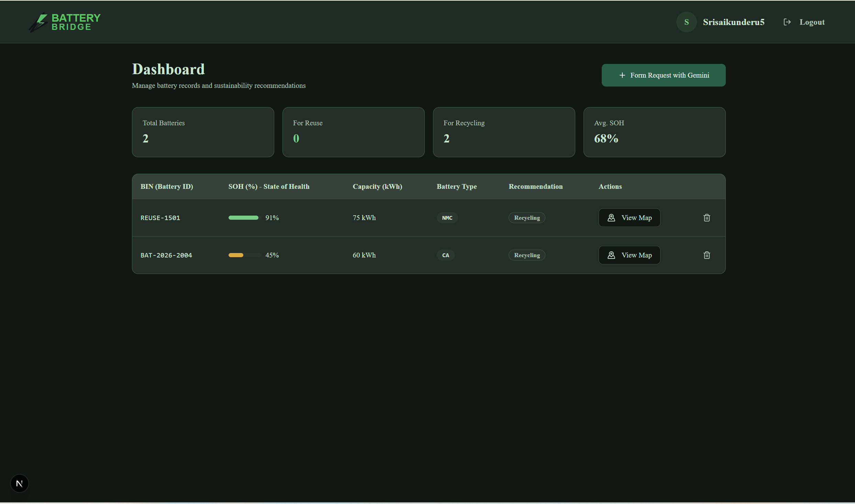Click the green S user avatar
Screen dimensions: 855x504
point(686,22)
